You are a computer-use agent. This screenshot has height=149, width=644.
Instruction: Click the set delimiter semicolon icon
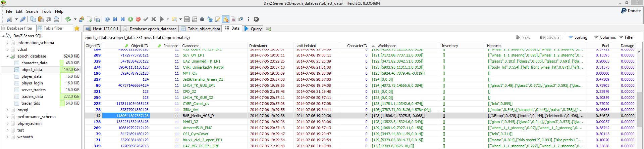249,19
